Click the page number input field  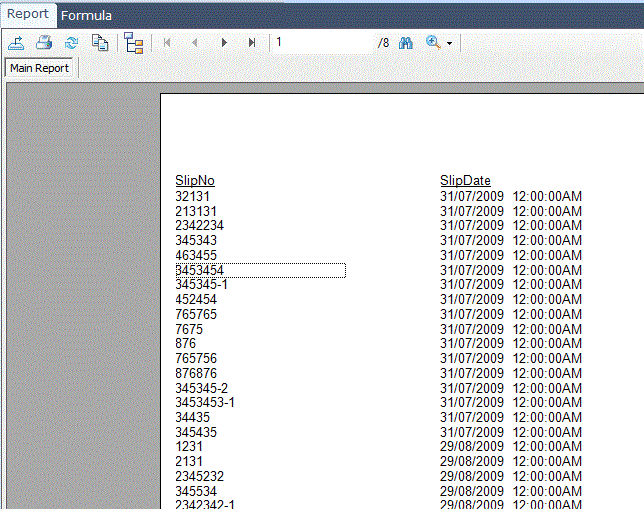click(x=320, y=43)
